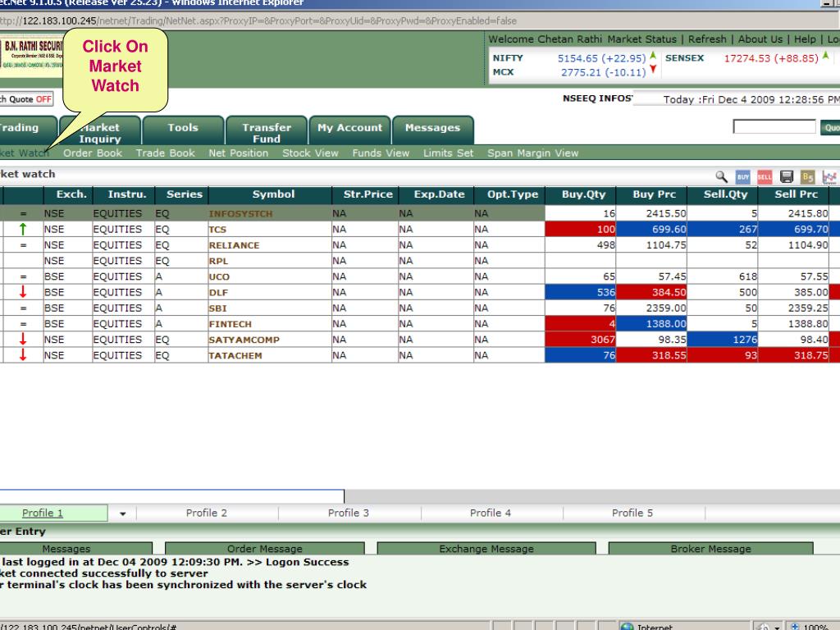Click the red SELL icon

click(x=765, y=177)
